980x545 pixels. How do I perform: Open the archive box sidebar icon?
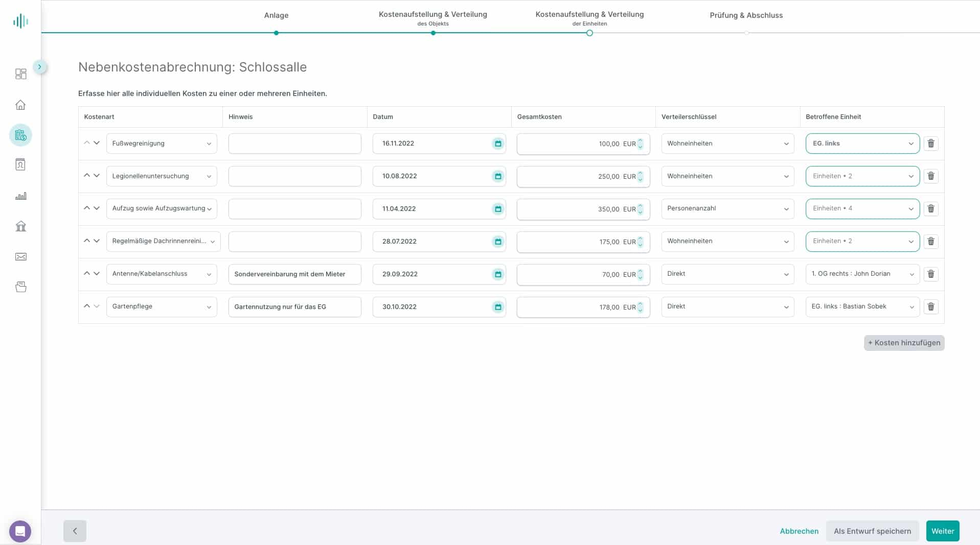pyautogui.click(x=20, y=287)
